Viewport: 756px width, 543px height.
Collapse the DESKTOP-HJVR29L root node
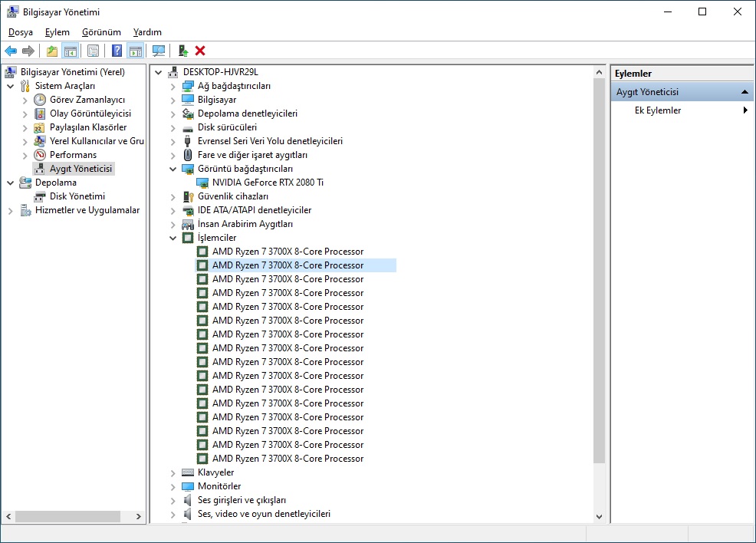click(x=158, y=72)
